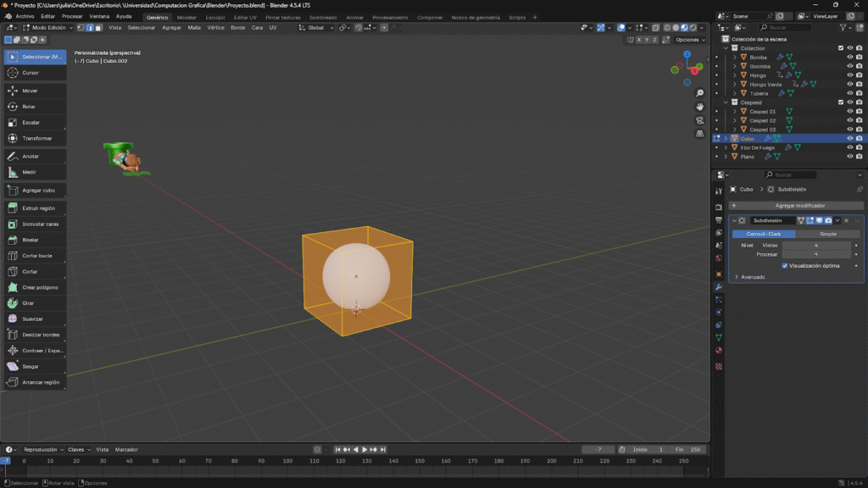This screenshot has height=488, width=868.
Task: Toggle visibility of Flor De Fuego
Action: [849, 147]
